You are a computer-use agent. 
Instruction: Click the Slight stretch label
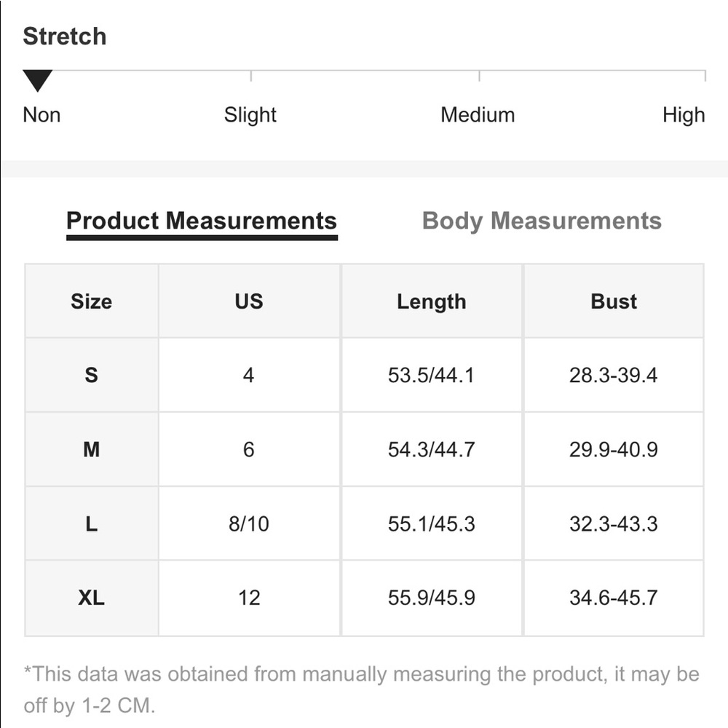tap(250, 115)
